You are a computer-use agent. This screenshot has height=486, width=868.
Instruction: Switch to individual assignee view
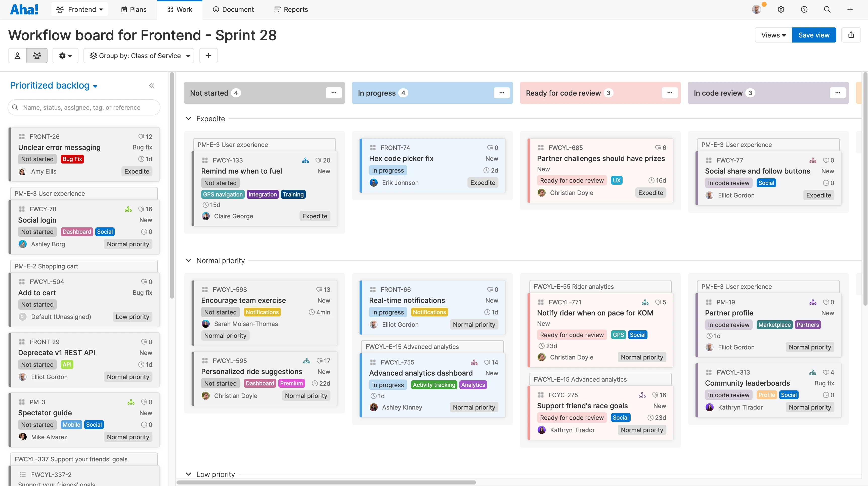(x=17, y=56)
